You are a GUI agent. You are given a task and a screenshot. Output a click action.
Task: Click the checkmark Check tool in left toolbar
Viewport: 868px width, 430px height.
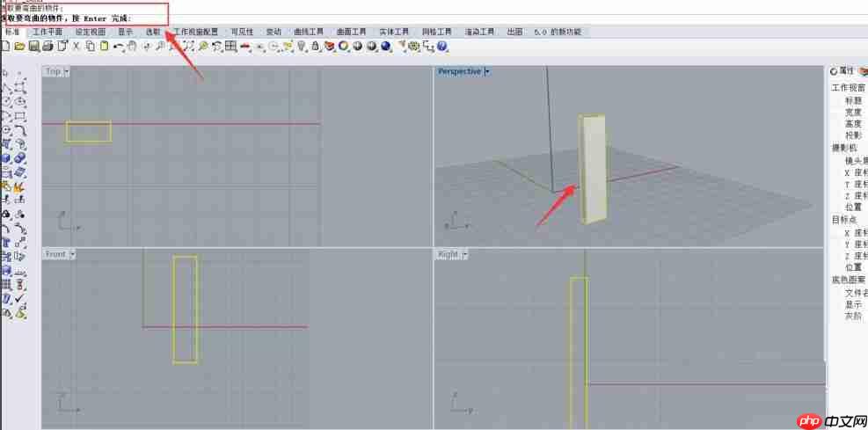coord(18,299)
